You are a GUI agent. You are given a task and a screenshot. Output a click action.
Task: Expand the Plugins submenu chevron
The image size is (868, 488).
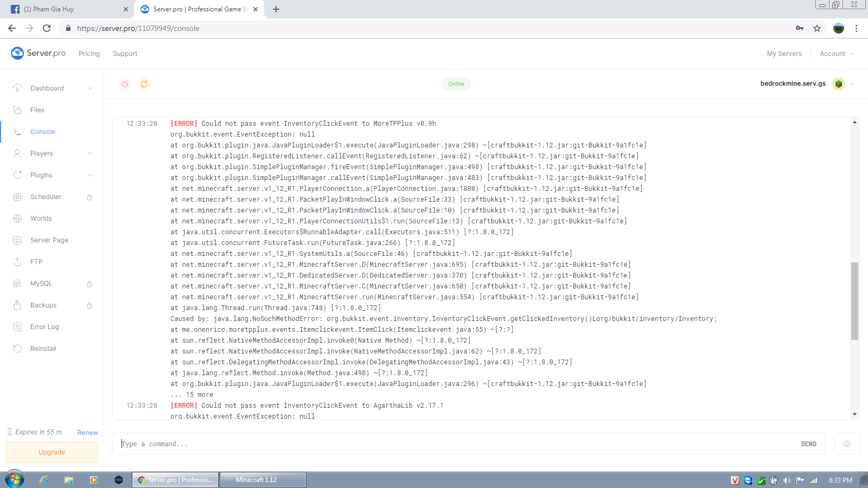[x=90, y=175]
